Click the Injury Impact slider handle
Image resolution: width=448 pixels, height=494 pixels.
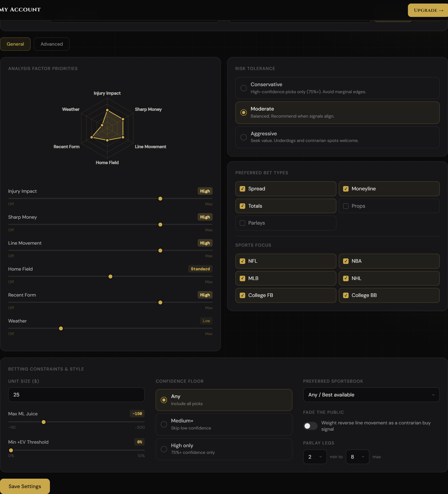pos(160,199)
